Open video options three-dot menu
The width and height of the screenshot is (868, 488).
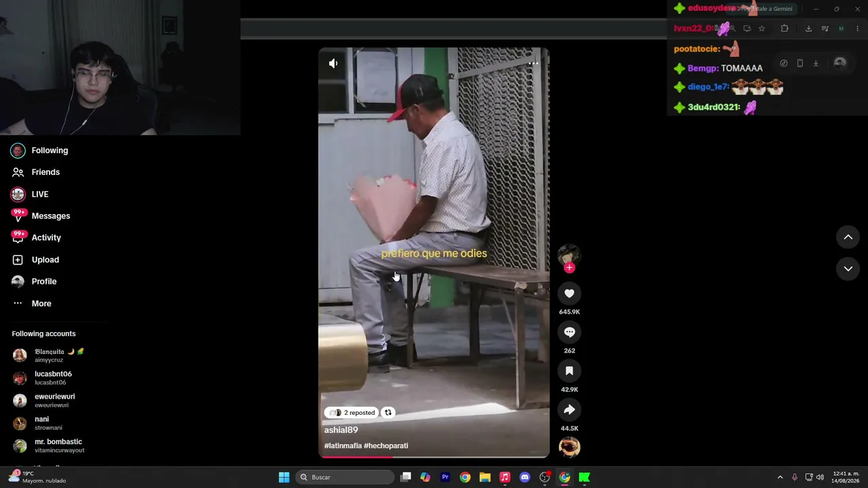pos(534,64)
